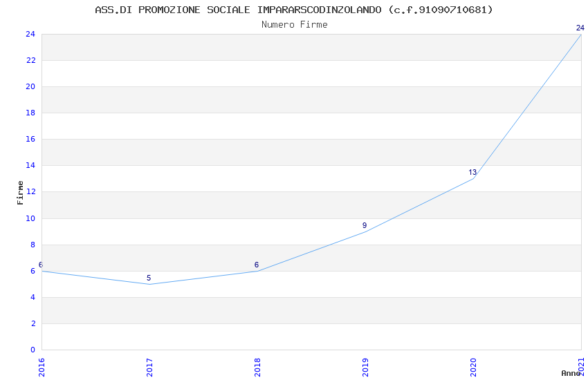Click the data label 13 for 2020
The height and width of the screenshot is (380, 588).
tap(472, 172)
